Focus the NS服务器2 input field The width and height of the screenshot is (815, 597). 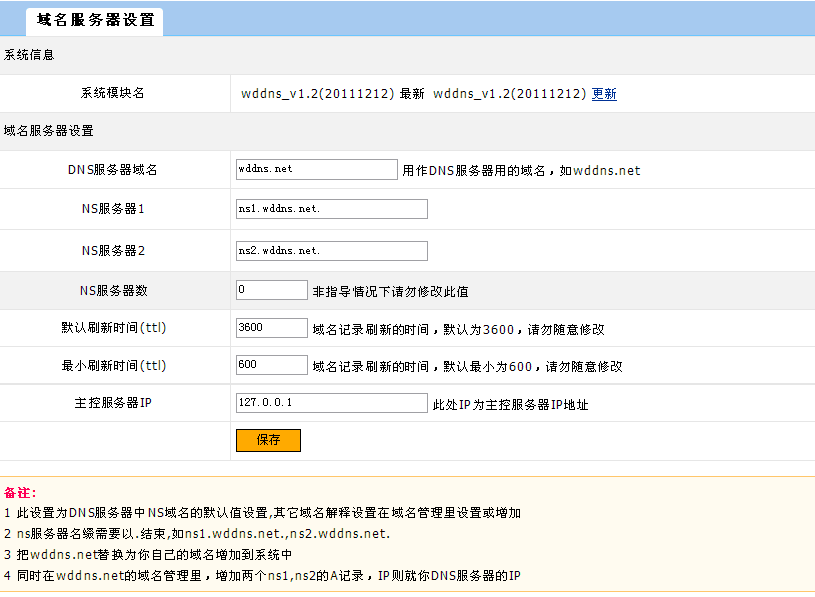(x=331, y=251)
